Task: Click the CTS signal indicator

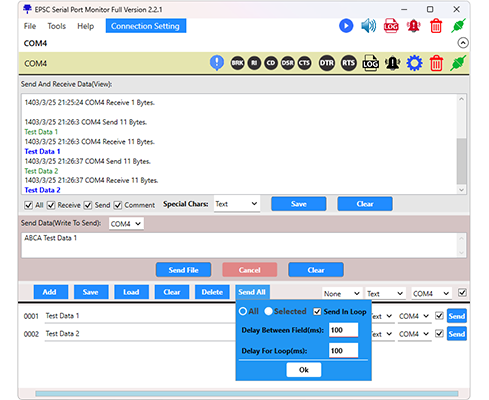Action: (x=304, y=63)
